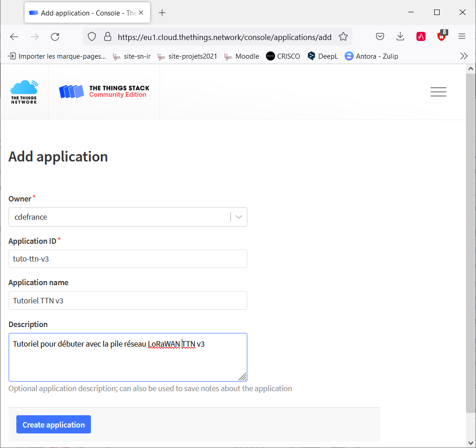Grab the Description textarea resize handle
The height and width of the screenshot is (448, 476).
pyautogui.click(x=243, y=377)
